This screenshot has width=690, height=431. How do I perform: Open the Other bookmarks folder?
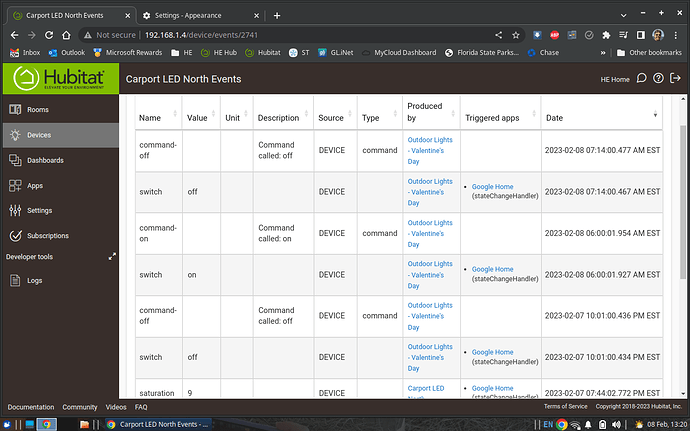[649, 52]
